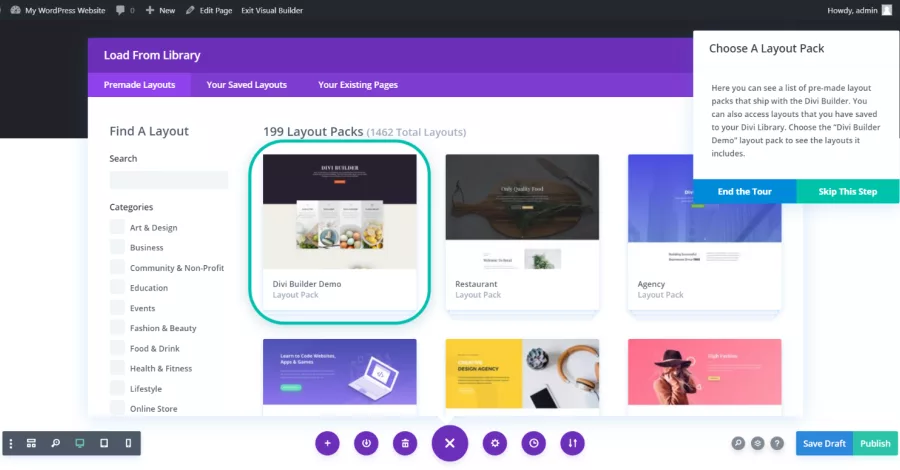Open editing history clock icon
The height and width of the screenshot is (470, 900).
point(534,443)
